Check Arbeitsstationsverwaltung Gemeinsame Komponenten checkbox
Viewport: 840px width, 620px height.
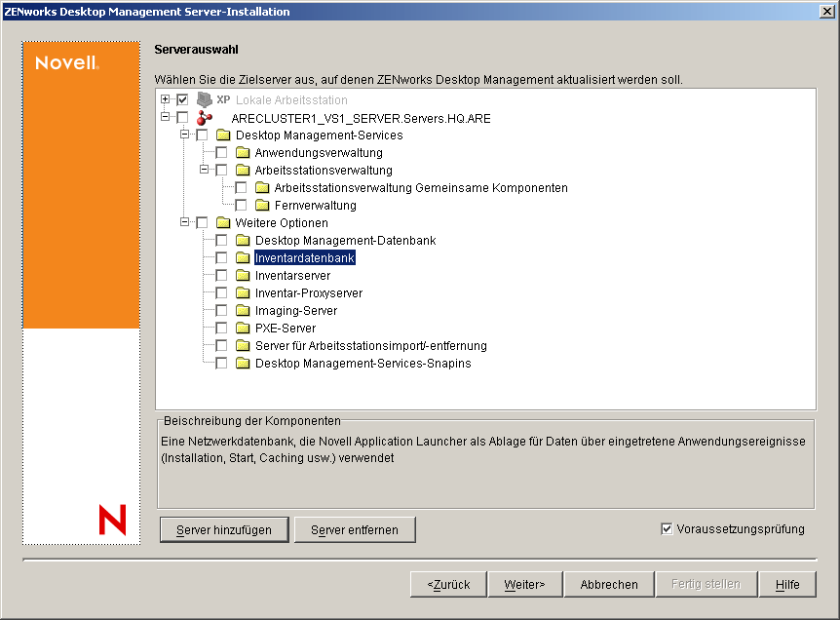click(x=241, y=187)
